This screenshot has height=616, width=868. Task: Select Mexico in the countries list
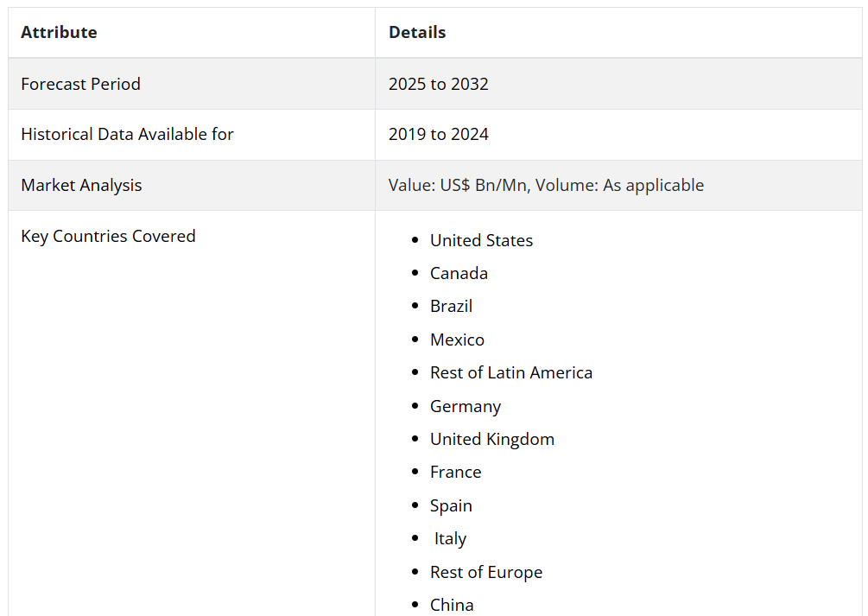(457, 340)
